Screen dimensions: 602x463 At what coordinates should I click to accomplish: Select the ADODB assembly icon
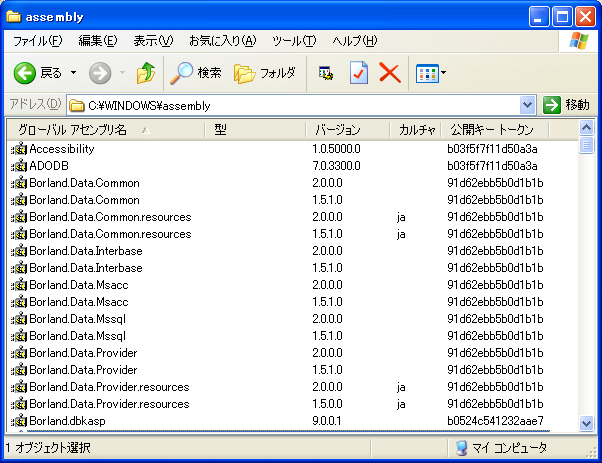click(x=19, y=166)
